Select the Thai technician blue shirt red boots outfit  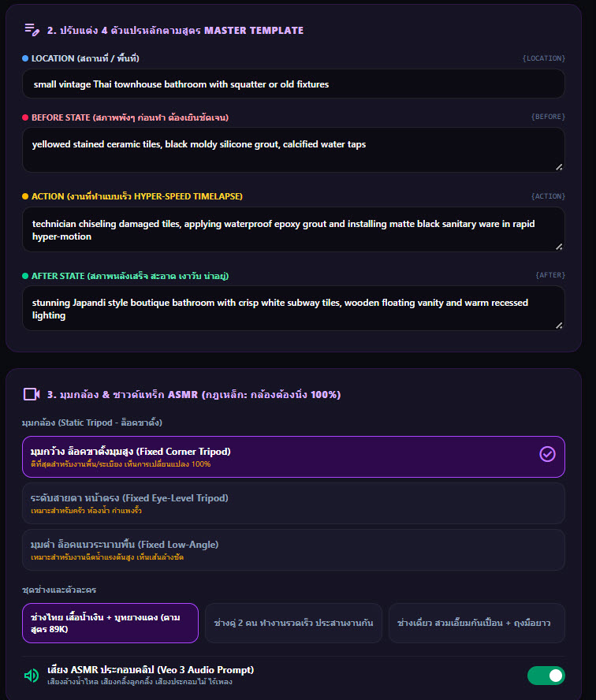click(110, 624)
